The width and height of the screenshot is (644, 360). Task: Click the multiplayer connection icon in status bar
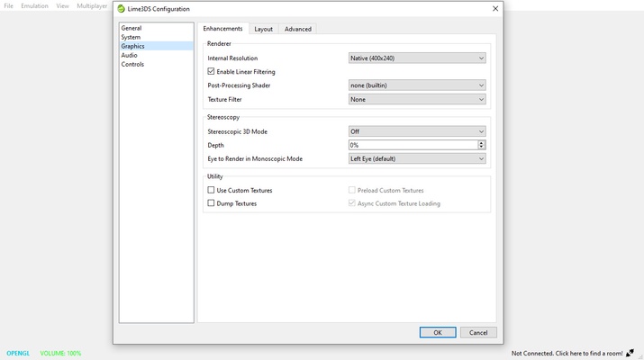tap(630, 353)
